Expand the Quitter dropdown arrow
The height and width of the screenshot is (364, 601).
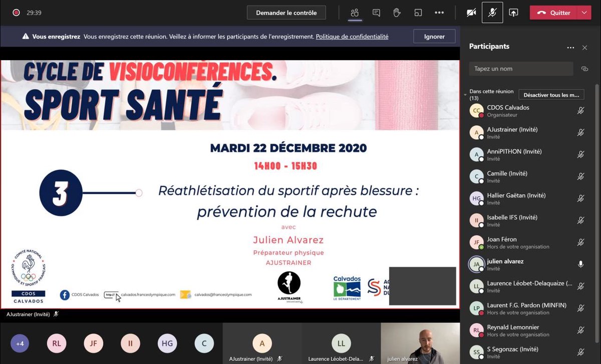(x=584, y=13)
